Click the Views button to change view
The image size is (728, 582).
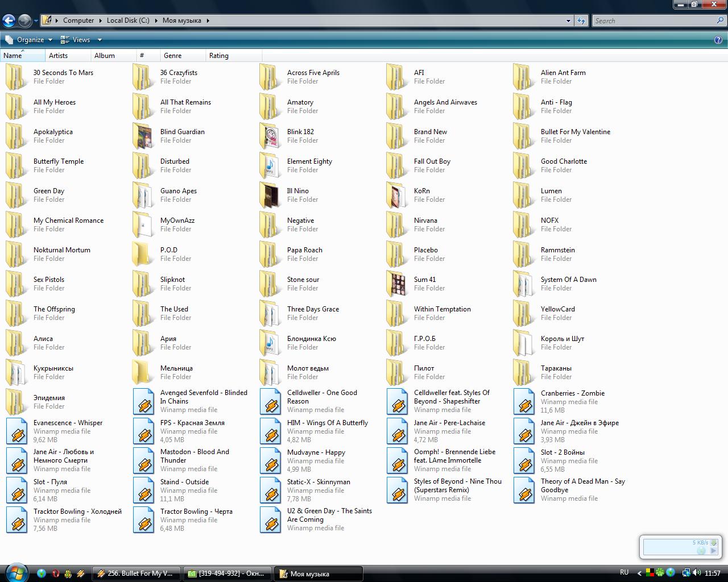[x=76, y=40]
